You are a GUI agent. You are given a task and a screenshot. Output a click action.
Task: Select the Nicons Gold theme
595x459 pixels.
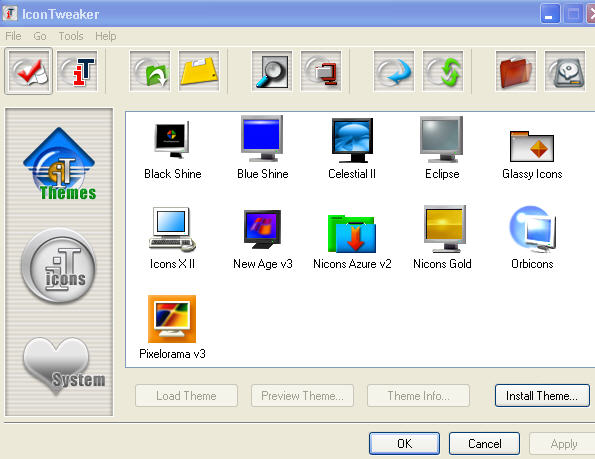click(442, 237)
